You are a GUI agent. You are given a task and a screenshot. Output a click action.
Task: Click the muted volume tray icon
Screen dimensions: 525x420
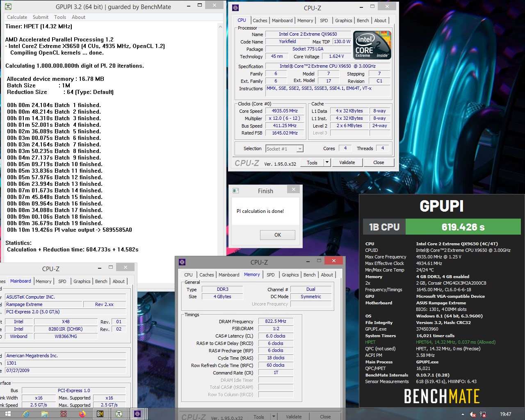(x=473, y=414)
